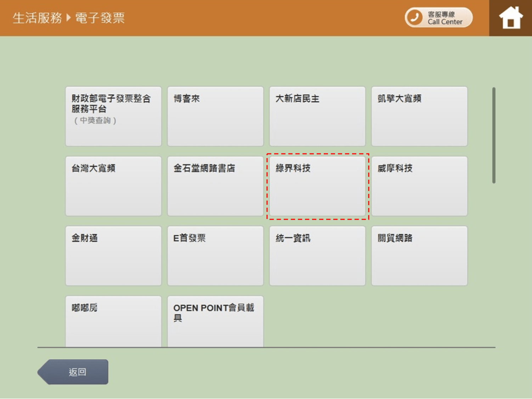This screenshot has width=532, height=399.
Task: Open OPEN POINT會員載具 tile
Action: (x=215, y=321)
